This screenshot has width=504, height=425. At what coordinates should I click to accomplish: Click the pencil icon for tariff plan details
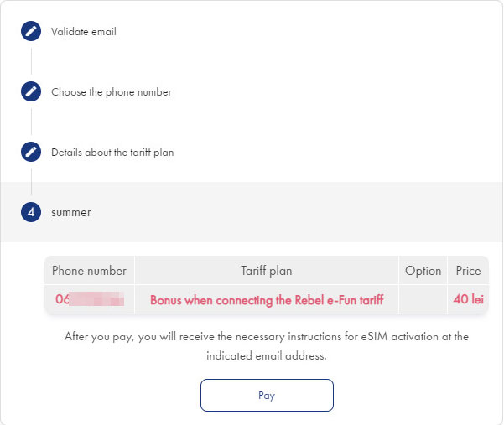pyautogui.click(x=31, y=153)
